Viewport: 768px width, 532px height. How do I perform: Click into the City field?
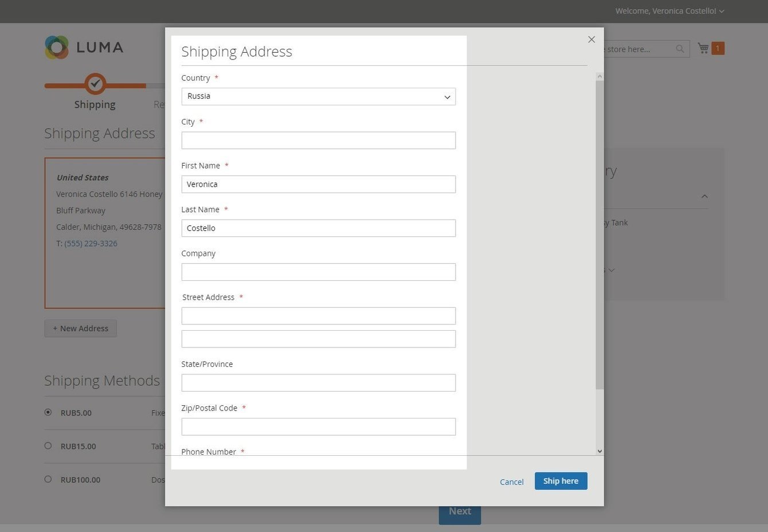(318, 140)
